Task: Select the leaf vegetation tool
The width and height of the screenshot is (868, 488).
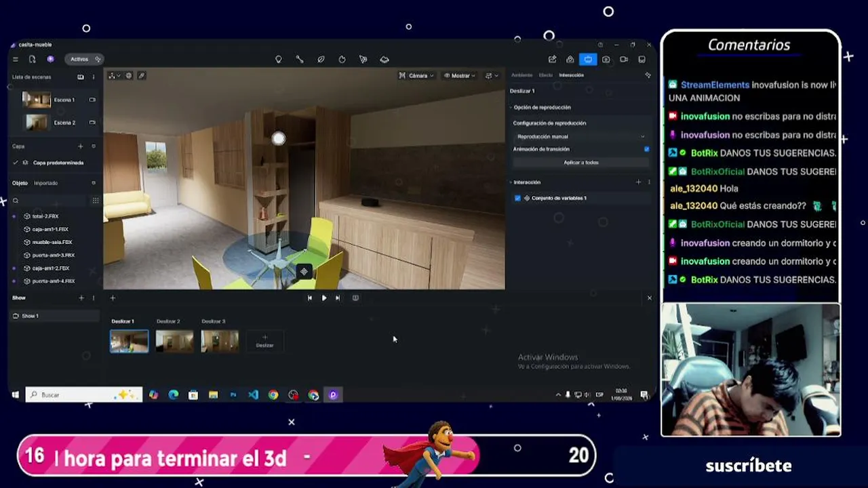Action: (x=321, y=60)
